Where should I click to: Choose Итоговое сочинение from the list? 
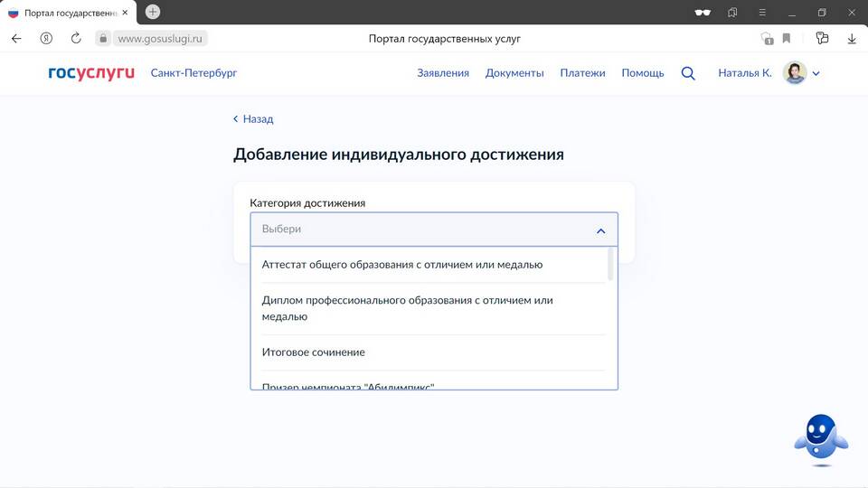click(314, 352)
